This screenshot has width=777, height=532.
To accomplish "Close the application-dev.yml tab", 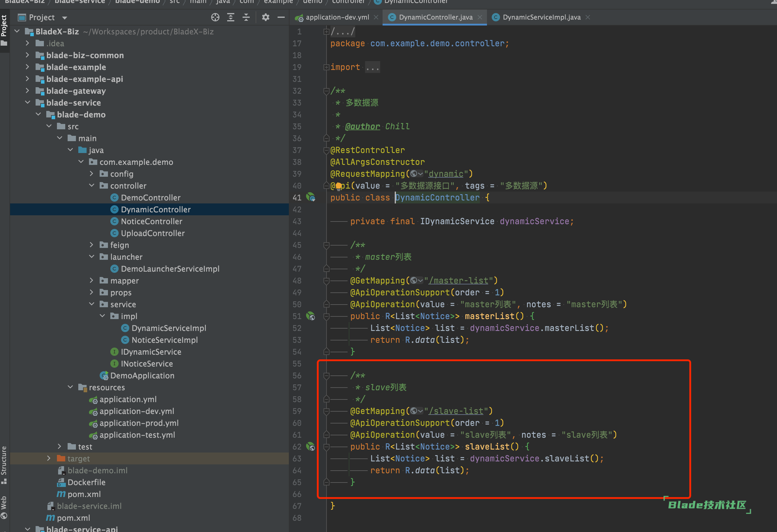I will (376, 17).
